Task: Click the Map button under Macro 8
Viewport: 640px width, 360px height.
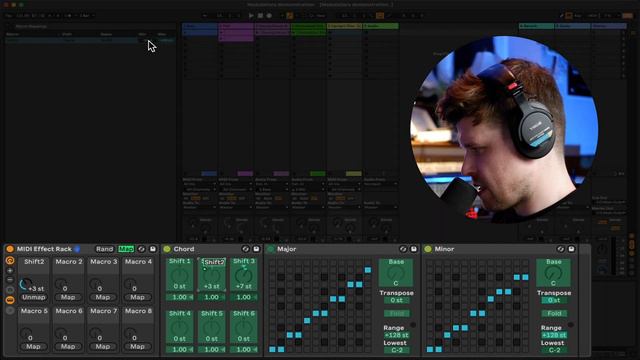Action: click(x=138, y=347)
